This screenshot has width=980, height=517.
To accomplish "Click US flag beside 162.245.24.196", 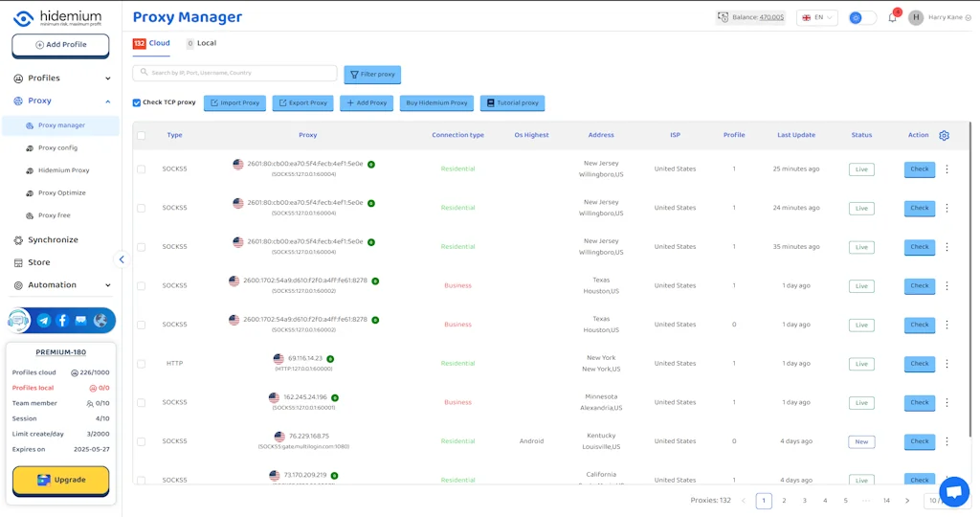I will [274, 397].
